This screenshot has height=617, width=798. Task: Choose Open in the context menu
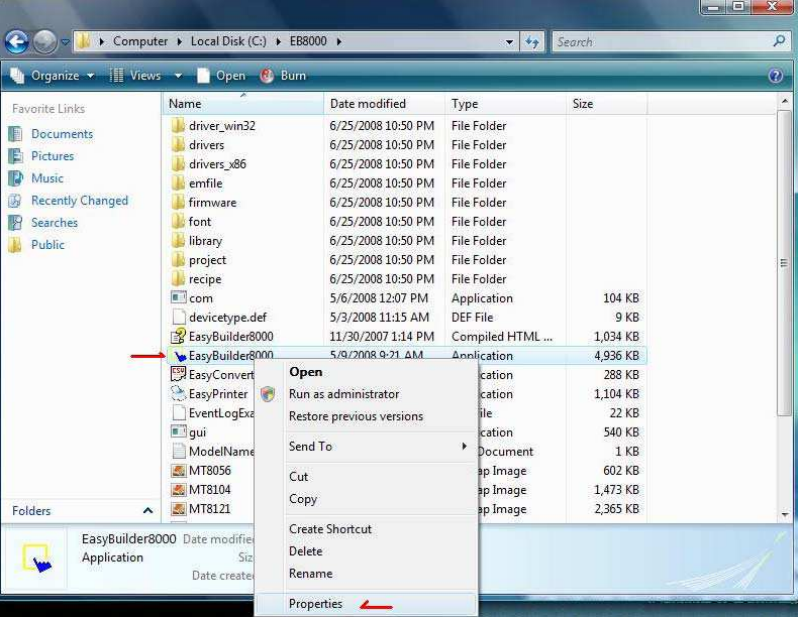[366, 372]
